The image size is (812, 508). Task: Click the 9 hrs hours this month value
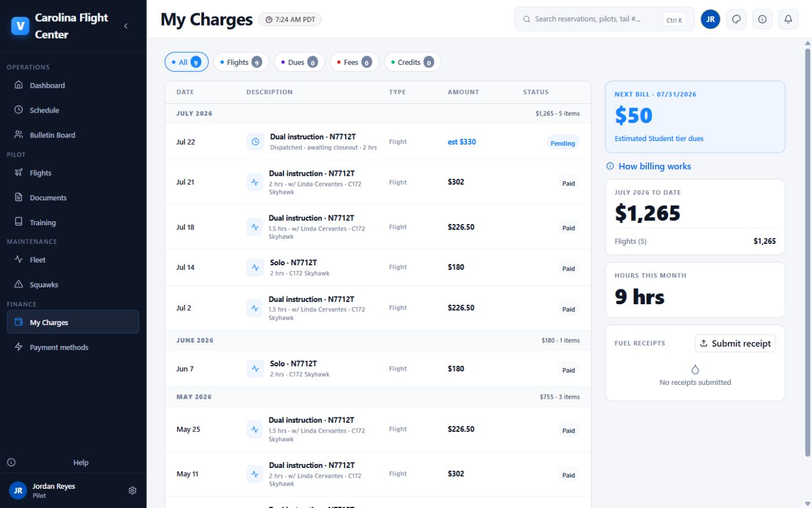(x=640, y=297)
